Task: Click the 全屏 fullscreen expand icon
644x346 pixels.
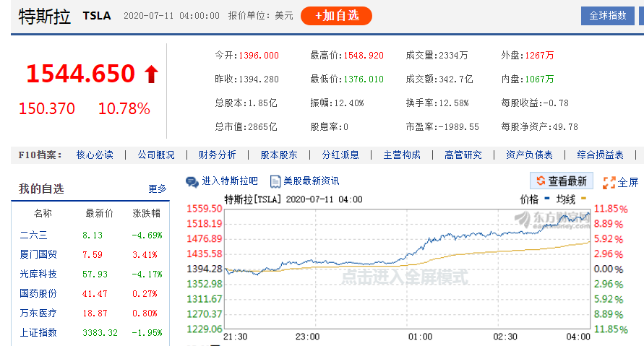Action: (609, 182)
